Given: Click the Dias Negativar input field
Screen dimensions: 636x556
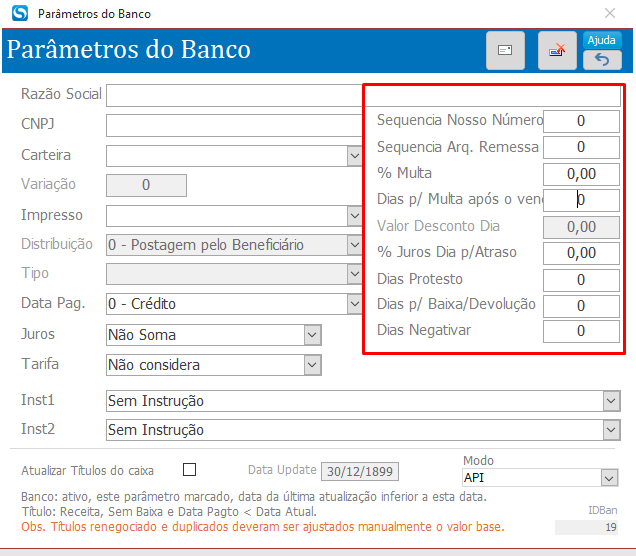Looking at the screenshot, I should point(581,331).
